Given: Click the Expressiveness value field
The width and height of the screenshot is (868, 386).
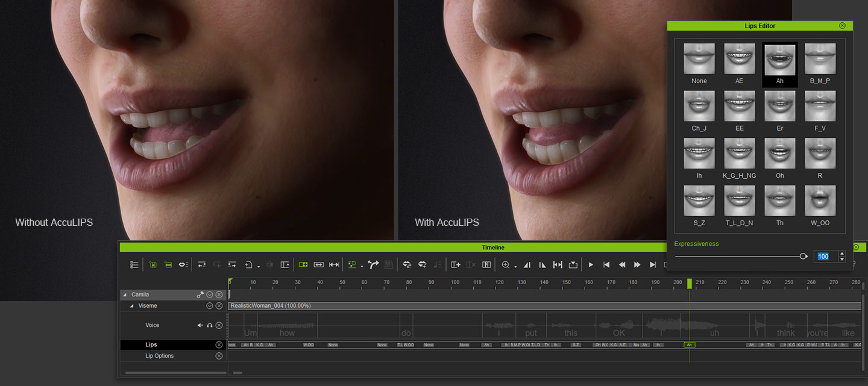Looking at the screenshot, I should pos(826,257).
